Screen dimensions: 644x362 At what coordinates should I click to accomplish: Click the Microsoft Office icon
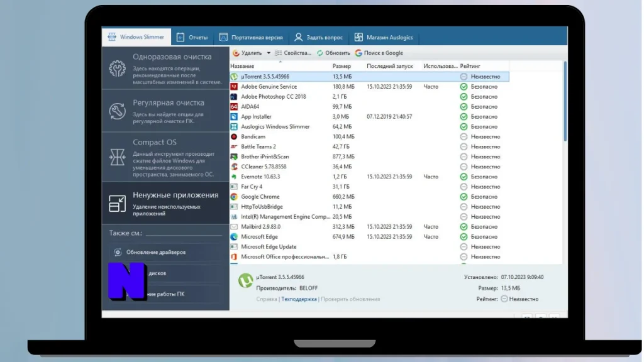(x=234, y=256)
